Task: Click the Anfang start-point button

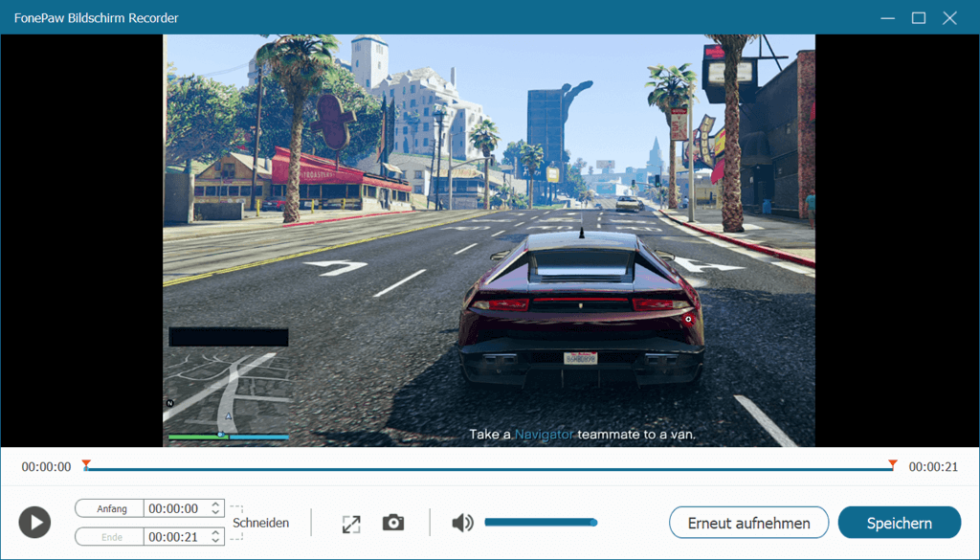Action: pyautogui.click(x=110, y=508)
